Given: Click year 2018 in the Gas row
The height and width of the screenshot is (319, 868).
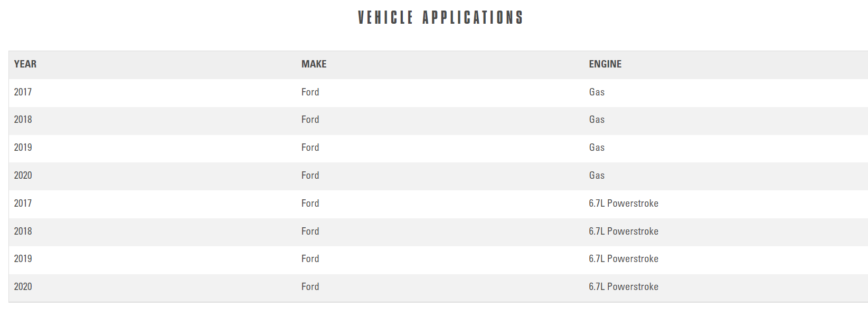Looking at the screenshot, I should 23,120.
